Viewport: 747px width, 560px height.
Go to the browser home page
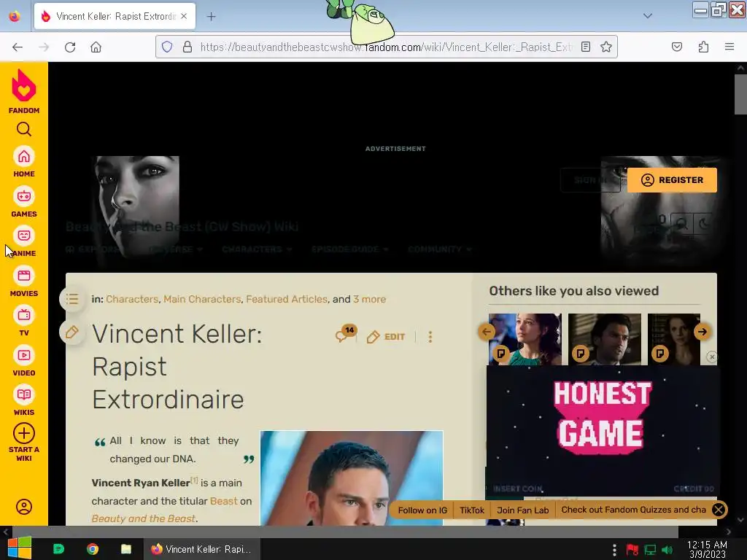tap(96, 47)
